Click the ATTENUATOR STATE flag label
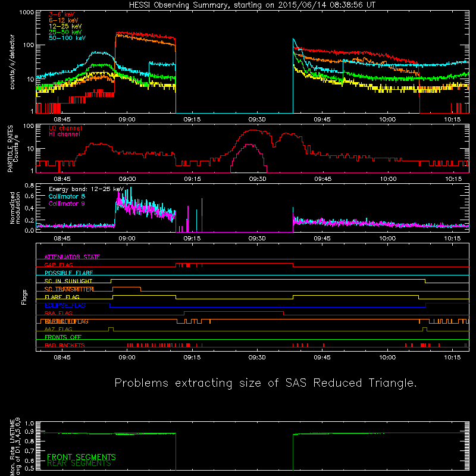The image size is (476, 476). [72, 257]
